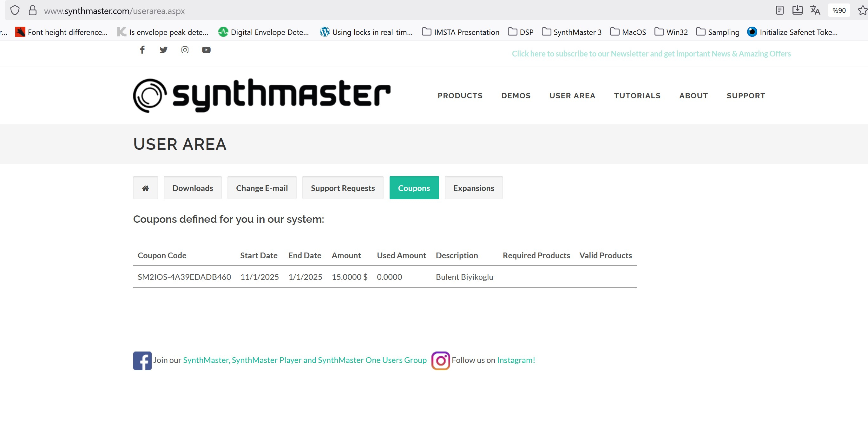The width and height of the screenshot is (868, 434).
Task: Click the Facebook icon next to users group link
Action: (142, 360)
